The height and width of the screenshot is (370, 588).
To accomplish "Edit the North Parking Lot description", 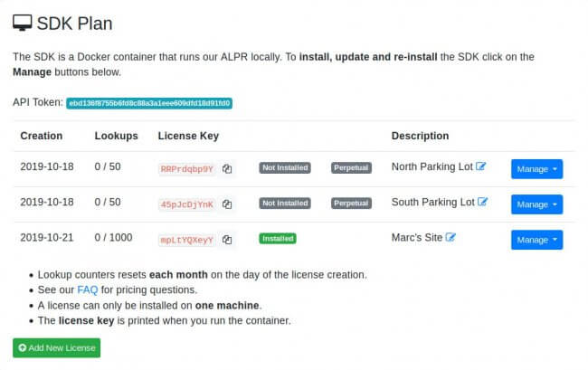I will [x=480, y=166].
